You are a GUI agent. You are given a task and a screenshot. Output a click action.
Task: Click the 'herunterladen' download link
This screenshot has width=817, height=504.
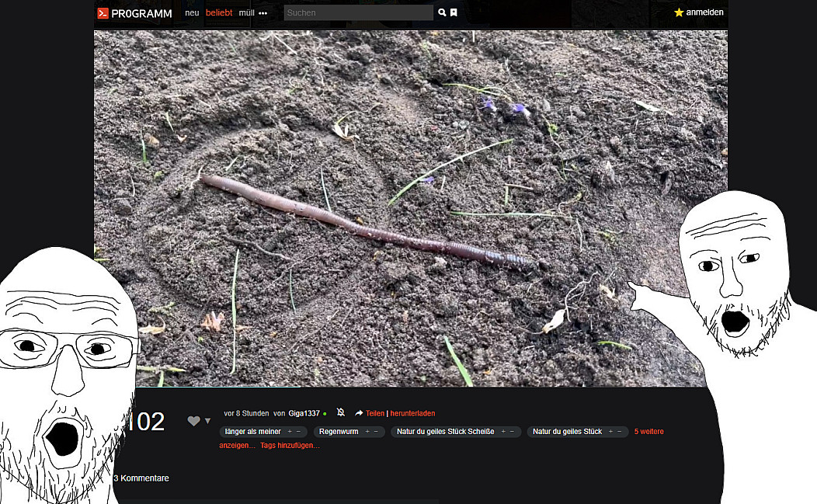[412, 413]
